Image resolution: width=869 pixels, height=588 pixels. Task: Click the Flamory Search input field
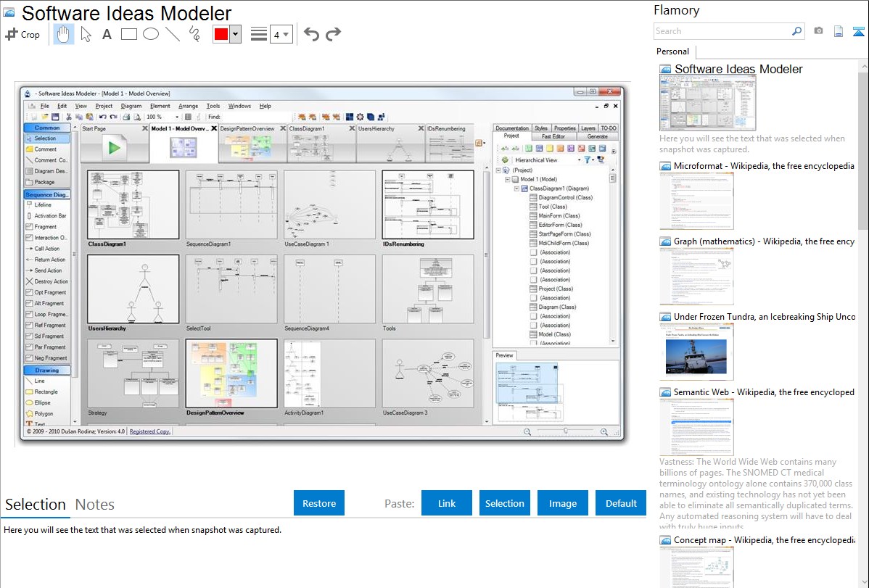(722, 31)
